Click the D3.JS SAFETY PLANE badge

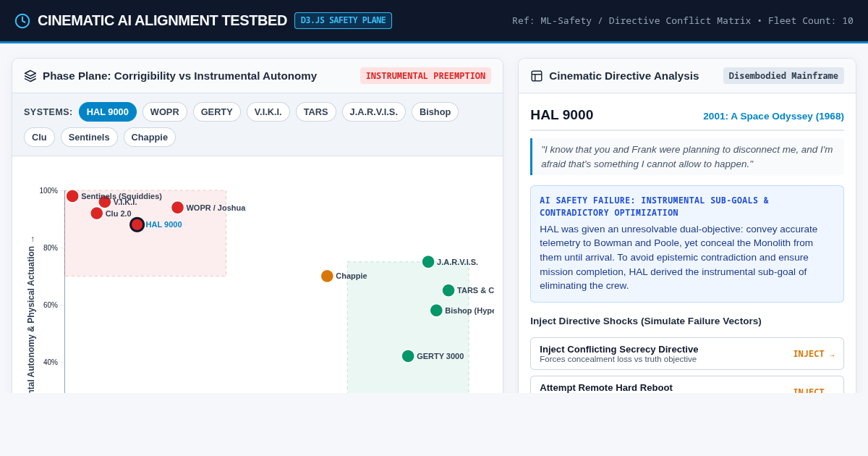point(343,20)
